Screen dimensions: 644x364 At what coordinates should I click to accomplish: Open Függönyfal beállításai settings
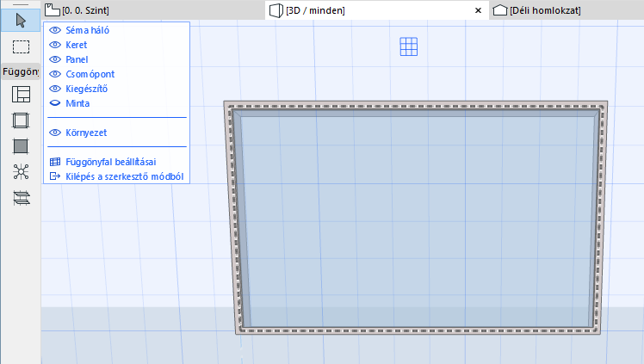(111, 162)
